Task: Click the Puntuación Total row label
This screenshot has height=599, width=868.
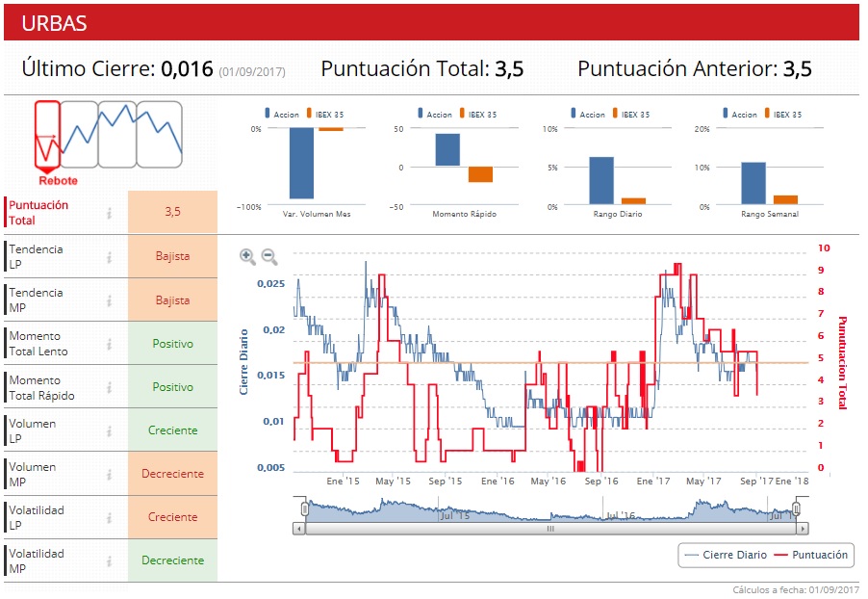Action: tap(38, 213)
